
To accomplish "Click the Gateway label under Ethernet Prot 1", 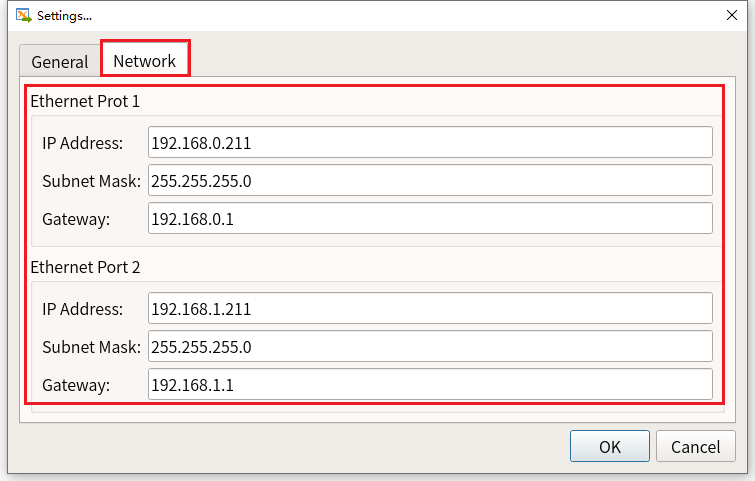I will (76, 219).
